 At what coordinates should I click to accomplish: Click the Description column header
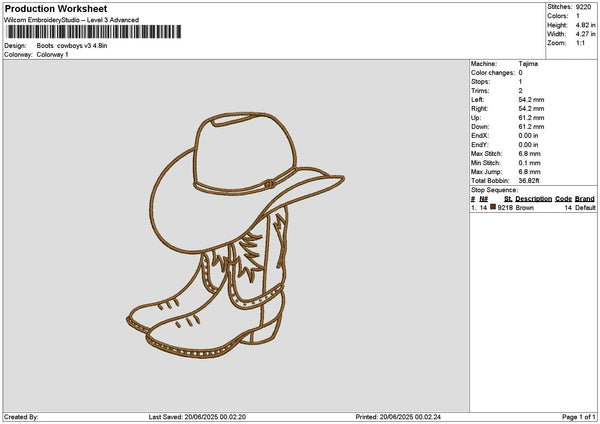pos(533,198)
